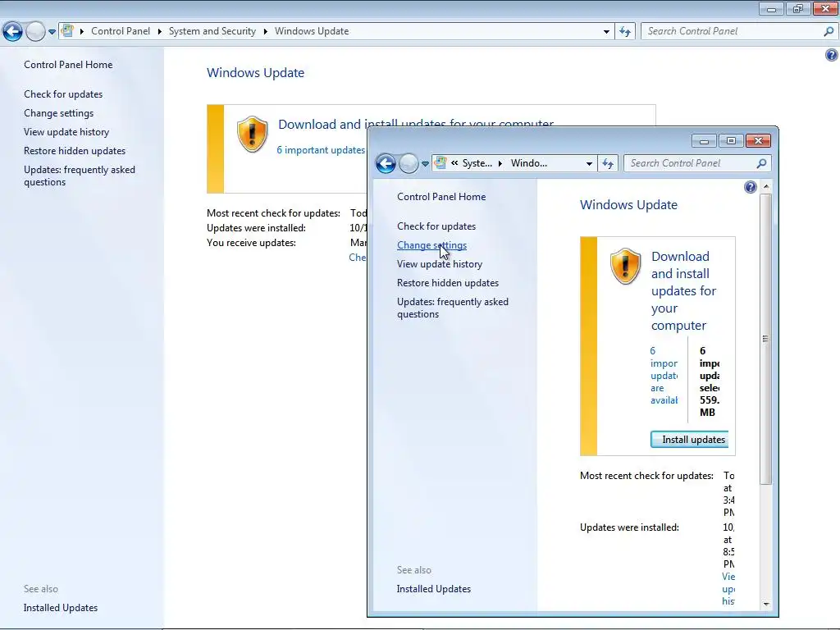Screen dimensions: 840x630
Task: Open View update history in background sidebar
Action: point(66,132)
